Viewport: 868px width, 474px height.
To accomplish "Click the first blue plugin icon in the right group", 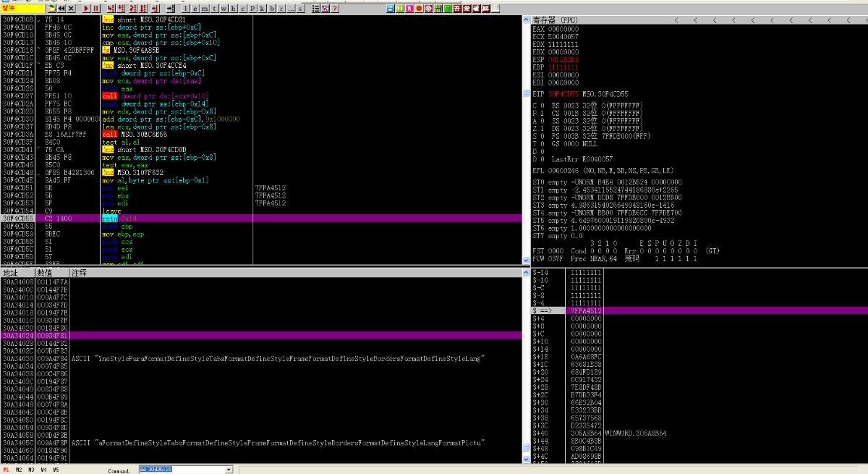I will click(x=390, y=8).
